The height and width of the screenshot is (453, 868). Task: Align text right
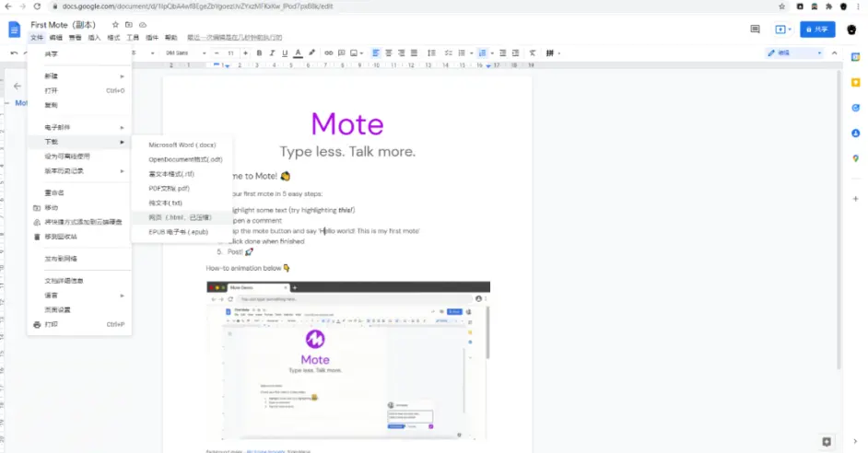402,53
